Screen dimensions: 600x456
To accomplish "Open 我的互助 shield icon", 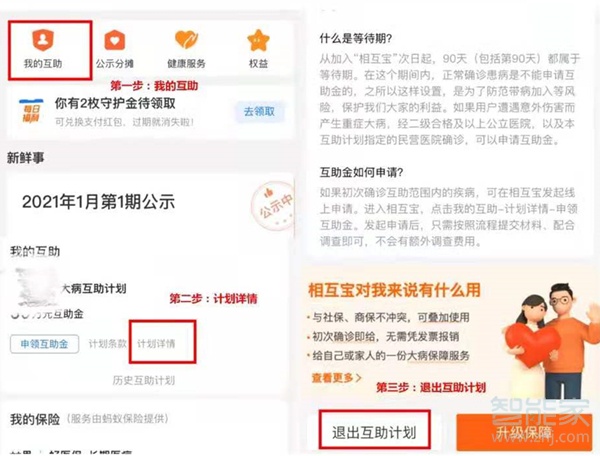I will 43,39.
